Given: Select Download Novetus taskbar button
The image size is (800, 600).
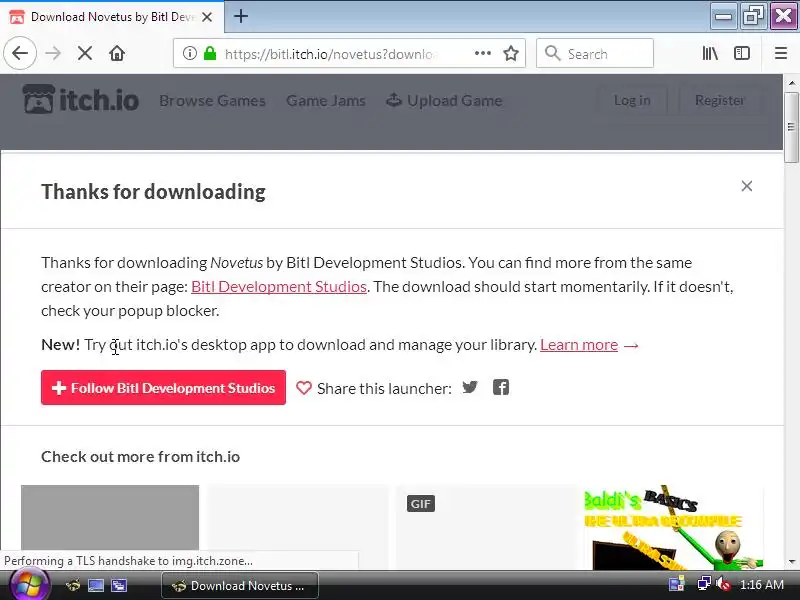Looking at the screenshot, I should pos(240,586).
